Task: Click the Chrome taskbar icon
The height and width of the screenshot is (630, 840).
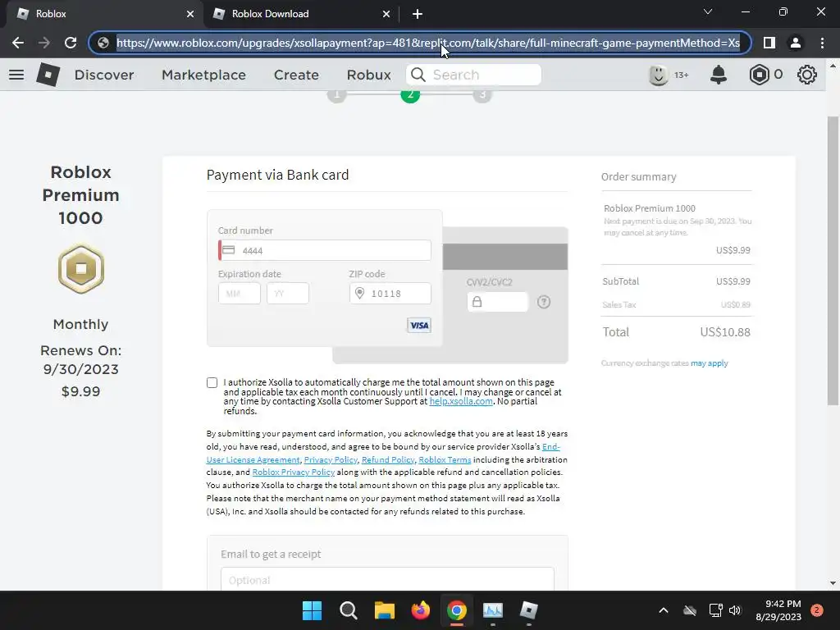Action: coord(456,610)
